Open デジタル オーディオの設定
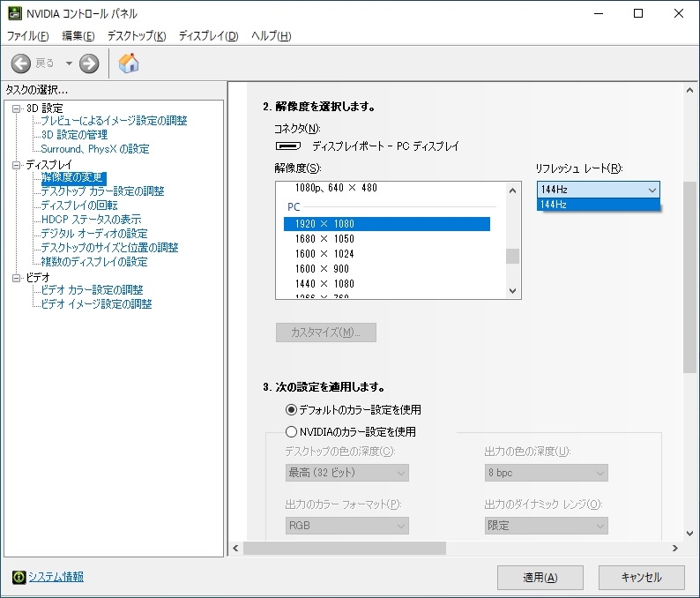The height and width of the screenshot is (598, 700). pos(94,234)
